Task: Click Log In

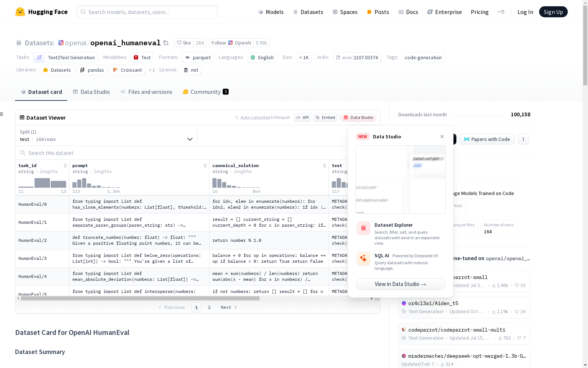Action: (x=525, y=12)
